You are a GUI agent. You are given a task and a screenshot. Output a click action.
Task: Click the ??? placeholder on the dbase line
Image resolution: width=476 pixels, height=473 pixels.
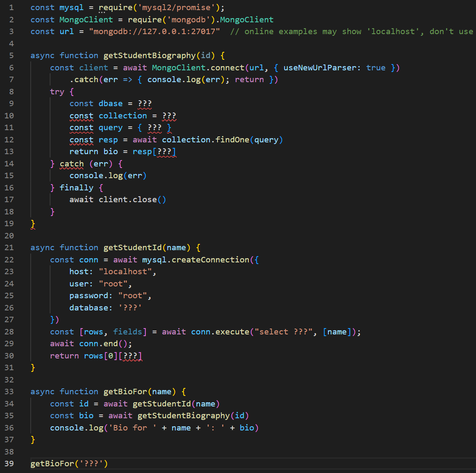(x=145, y=103)
